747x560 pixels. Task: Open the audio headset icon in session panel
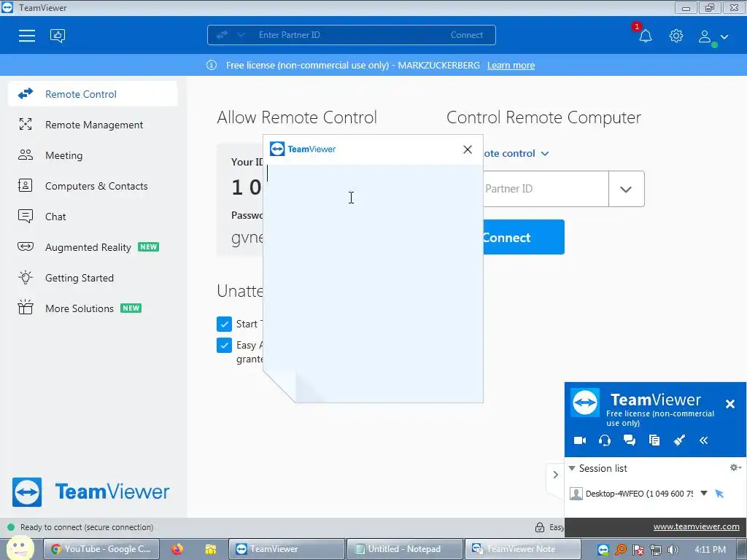click(605, 440)
